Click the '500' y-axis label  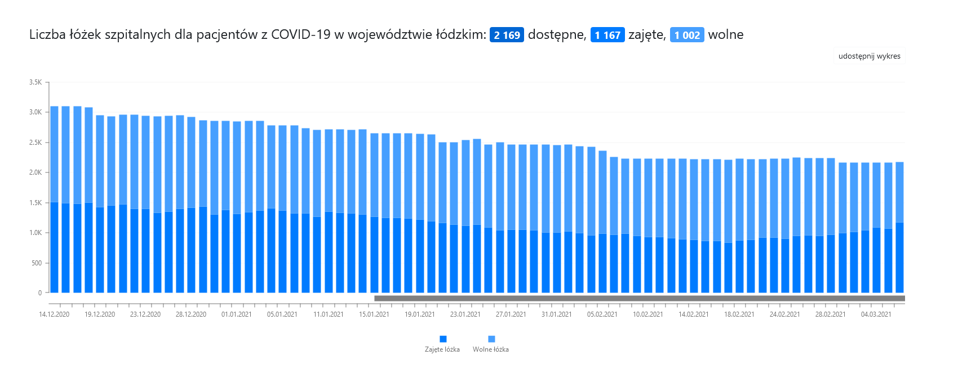point(37,263)
